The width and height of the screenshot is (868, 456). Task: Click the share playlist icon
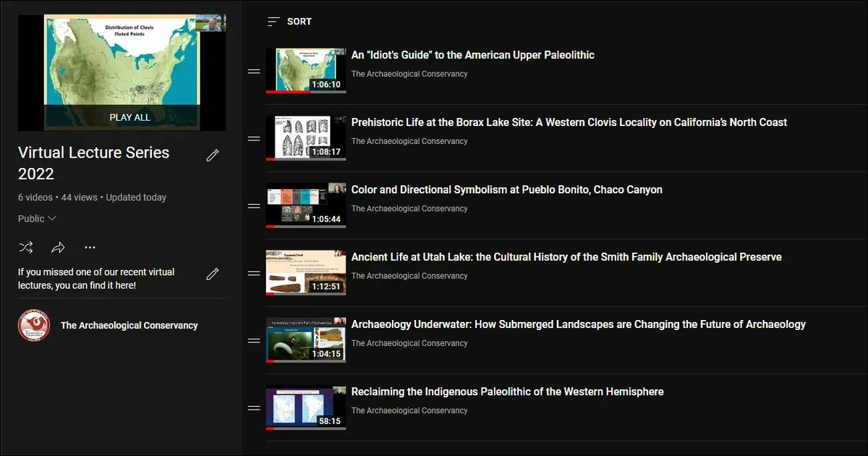[58, 247]
